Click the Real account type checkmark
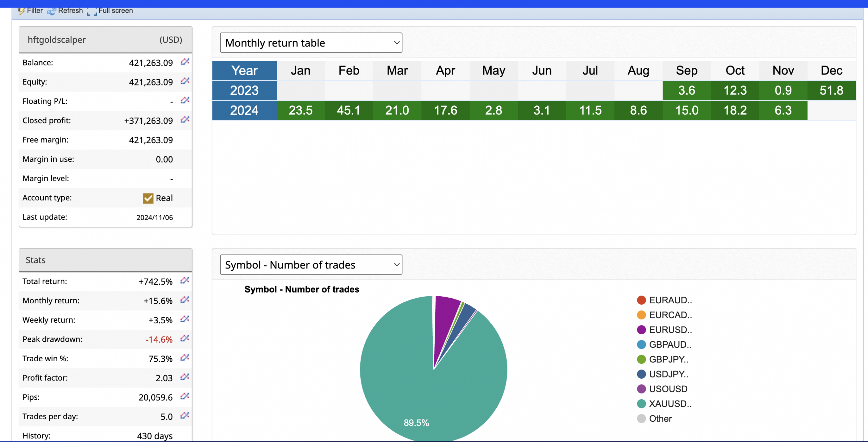The image size is (868, 442). [x=148, y=198]
